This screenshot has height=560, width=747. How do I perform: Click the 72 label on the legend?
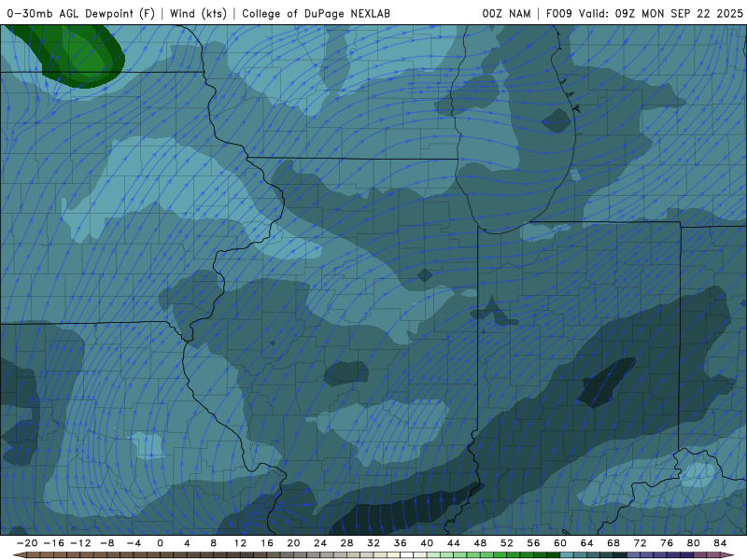point(641,543)
